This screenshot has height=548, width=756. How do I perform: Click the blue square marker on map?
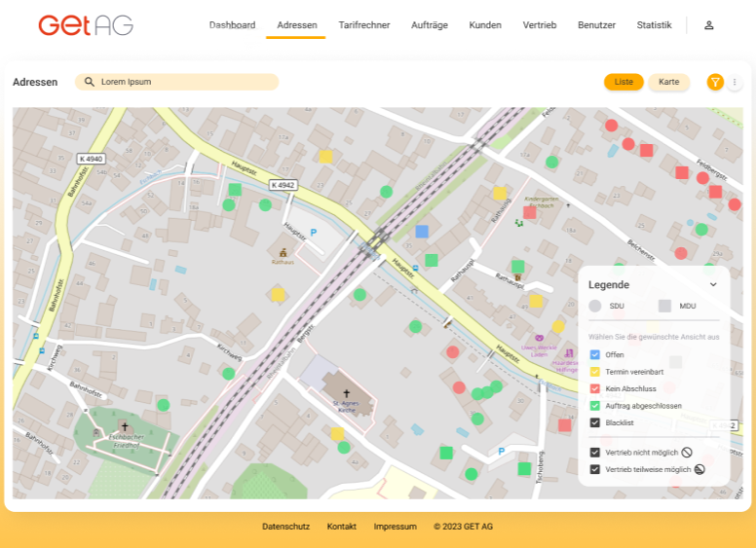tap(422, 232)
